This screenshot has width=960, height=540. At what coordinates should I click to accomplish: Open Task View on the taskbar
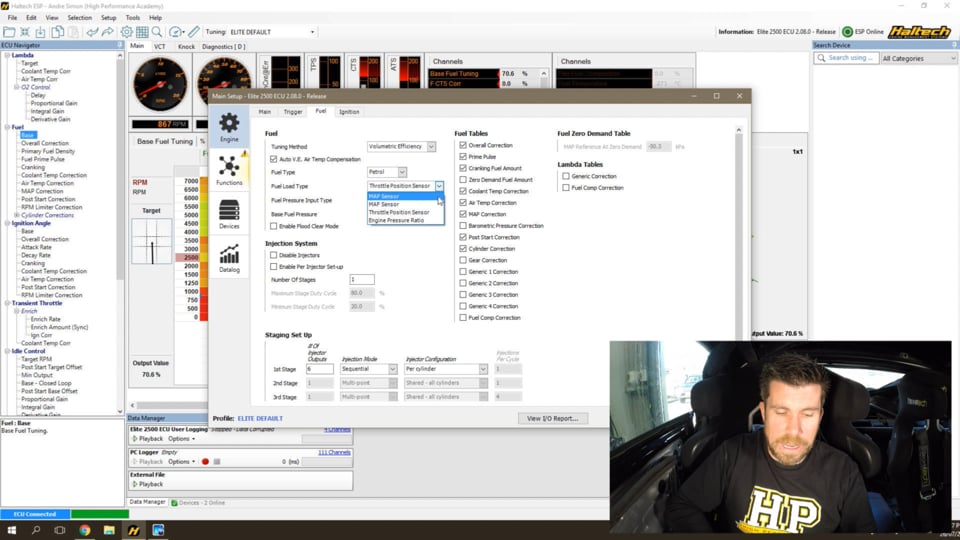tap(59, 530)
